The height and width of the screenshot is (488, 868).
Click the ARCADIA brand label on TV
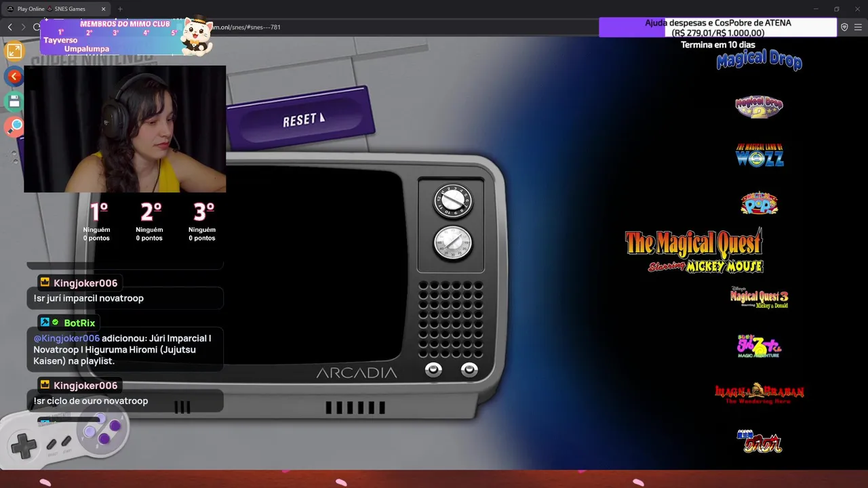356,373
